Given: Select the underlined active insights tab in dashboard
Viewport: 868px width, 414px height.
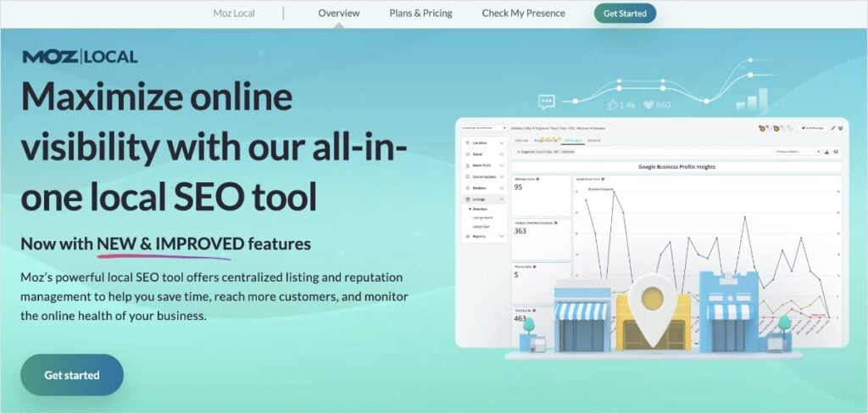Looking at the screenshot, I should (x=573, y=140).
